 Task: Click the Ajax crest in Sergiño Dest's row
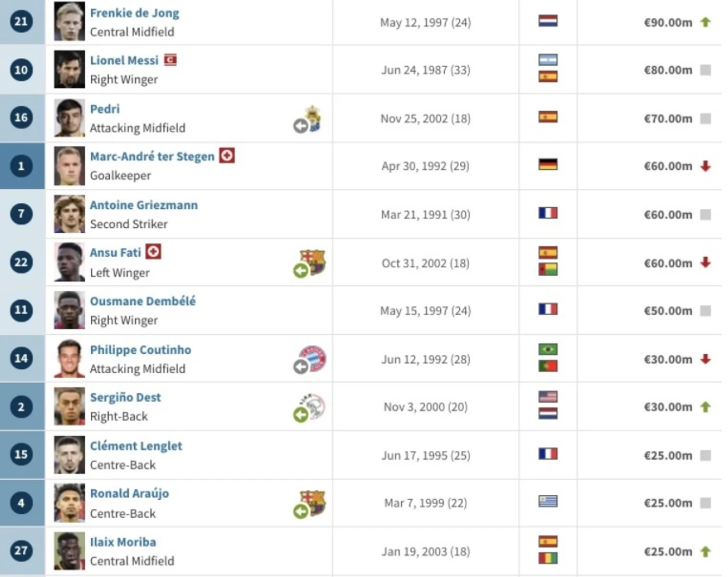(x=313, y=407)
